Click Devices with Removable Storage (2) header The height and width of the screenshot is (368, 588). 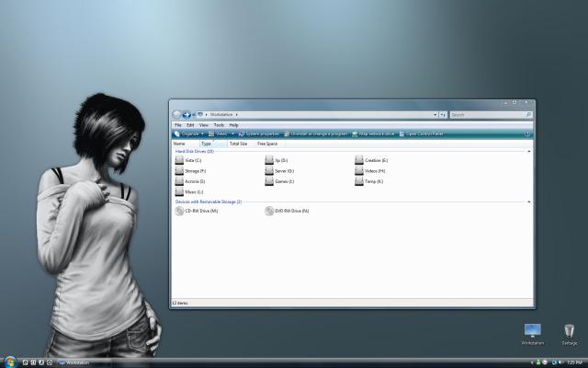209,202
